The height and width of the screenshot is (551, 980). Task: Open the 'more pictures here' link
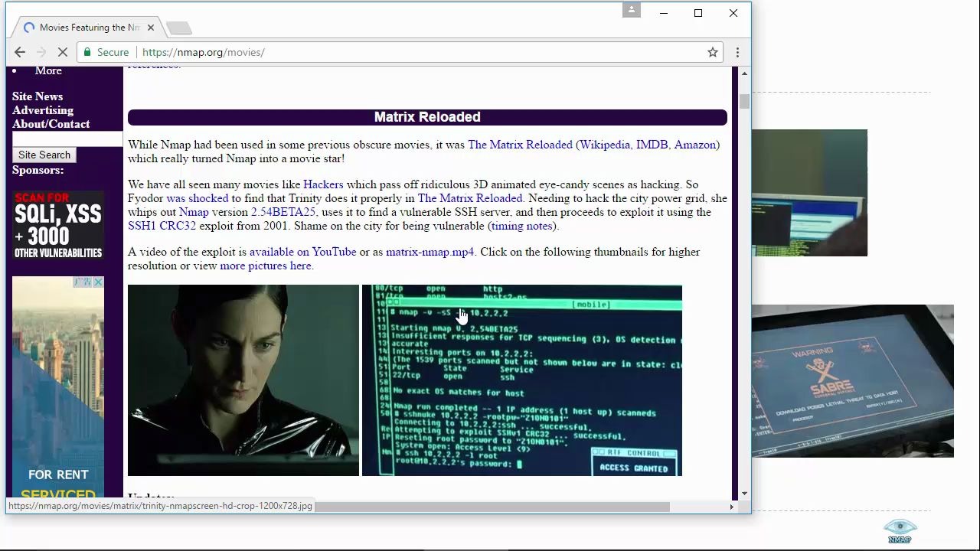pos(266,266)
